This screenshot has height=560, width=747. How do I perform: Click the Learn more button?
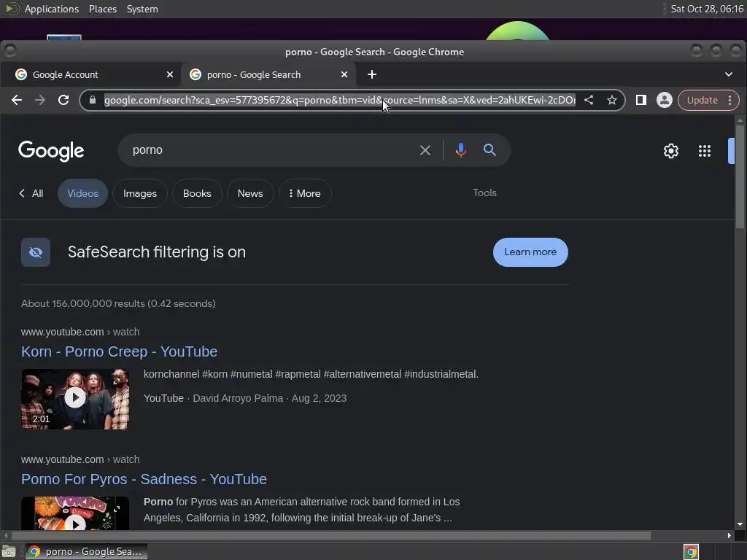click(x=530, y=252)
